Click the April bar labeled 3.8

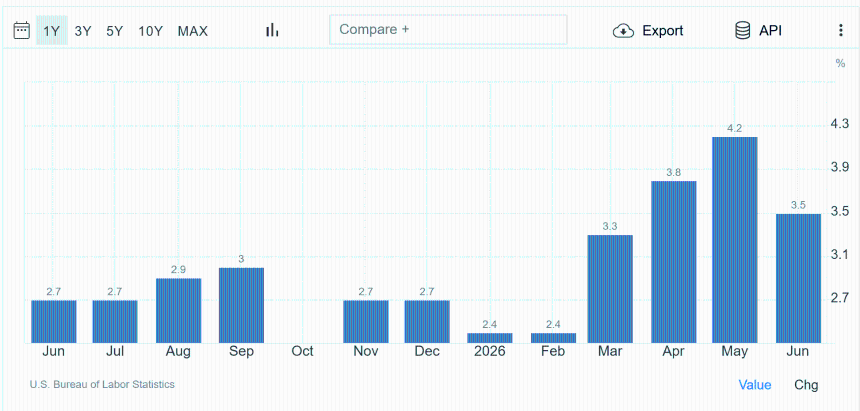[x=674, y=262]
